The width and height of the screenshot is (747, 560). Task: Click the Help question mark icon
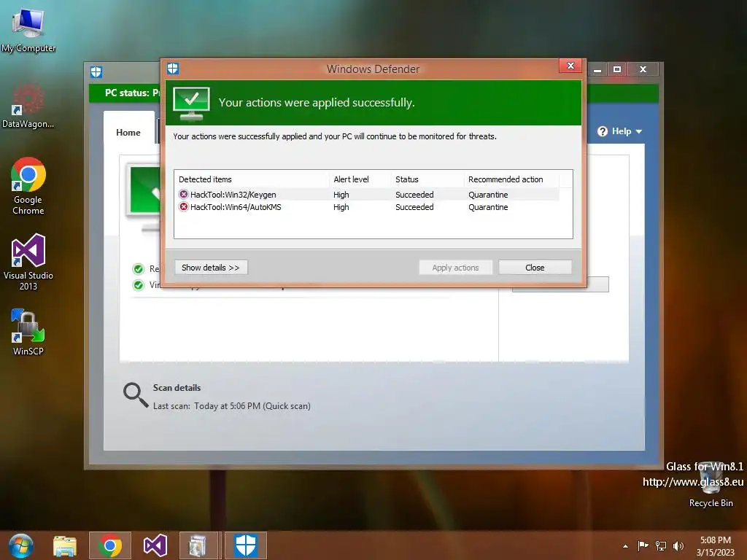[602, 131]
